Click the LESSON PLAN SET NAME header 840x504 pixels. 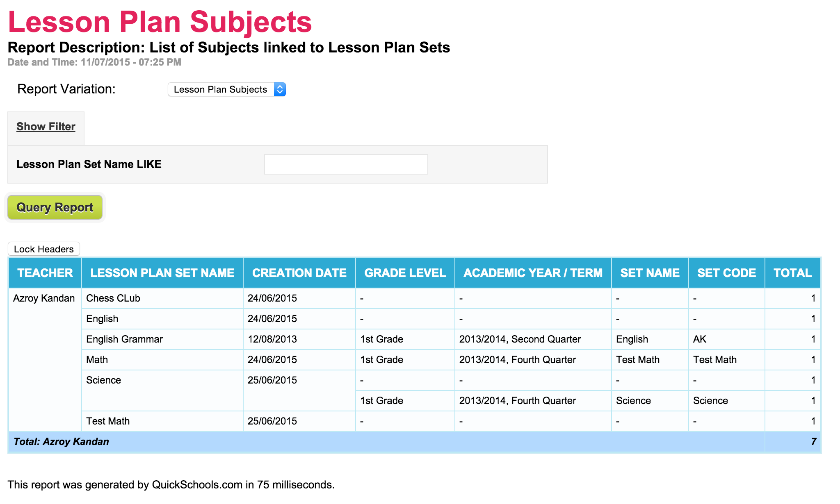162,273
